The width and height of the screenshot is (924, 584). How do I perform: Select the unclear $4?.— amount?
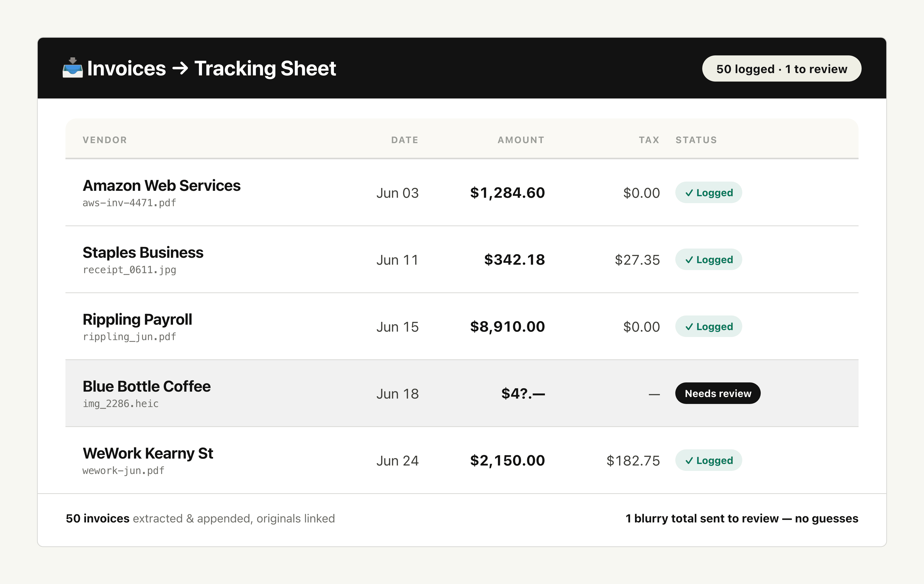[x=523, y=394]
